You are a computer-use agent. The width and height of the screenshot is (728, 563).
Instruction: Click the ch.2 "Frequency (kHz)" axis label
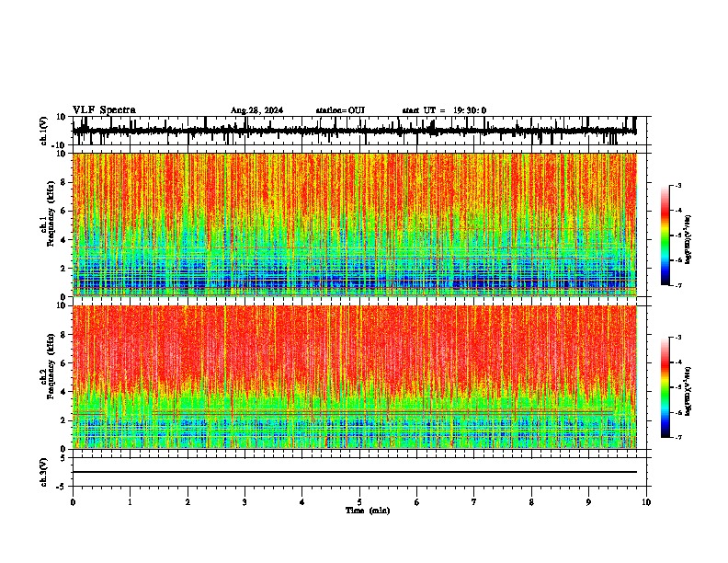pyautogui.click(x=51, y=366)
